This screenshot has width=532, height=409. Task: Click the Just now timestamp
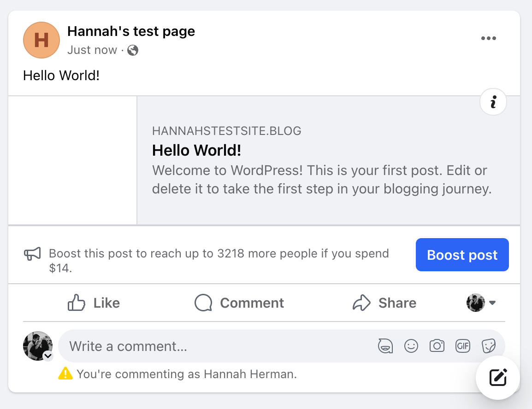point(92,50)
